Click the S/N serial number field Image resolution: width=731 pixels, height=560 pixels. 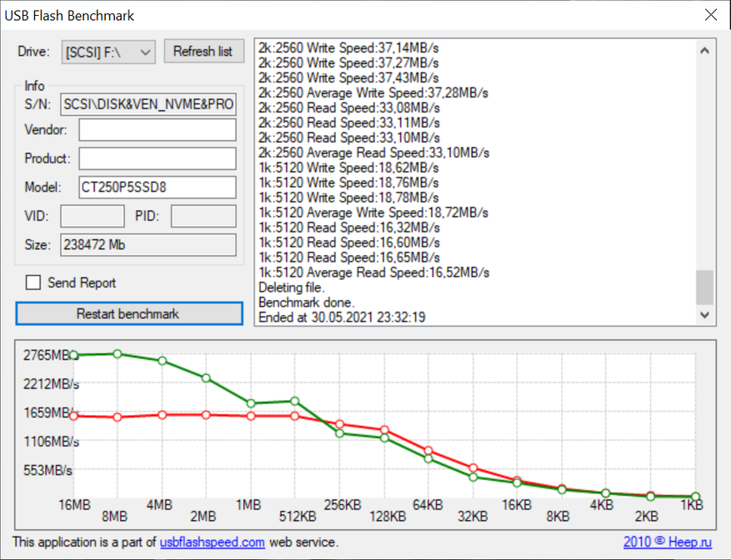[x=149, y=104]
